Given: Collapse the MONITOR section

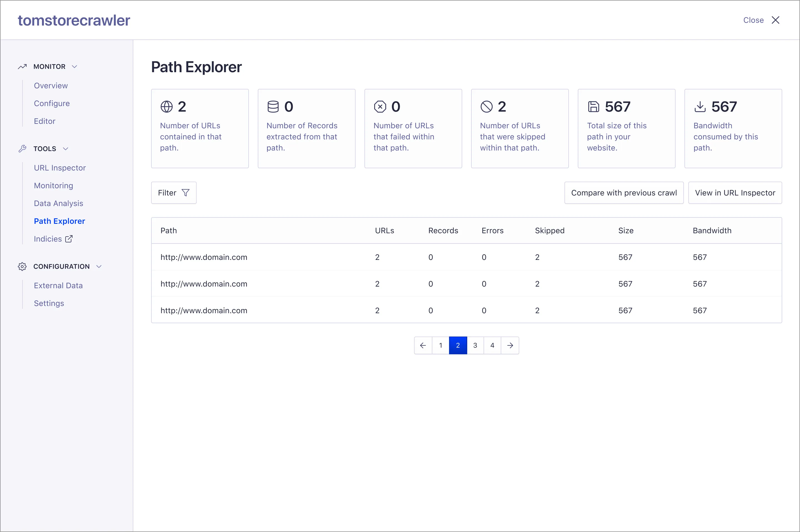Looking at the screenshot, I should [75, 67].
